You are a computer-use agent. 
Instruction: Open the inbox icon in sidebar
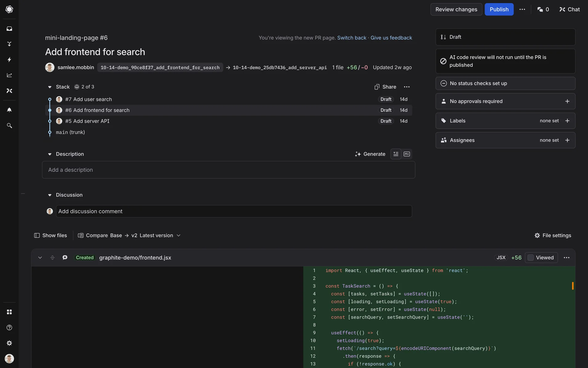pos(9,29)
